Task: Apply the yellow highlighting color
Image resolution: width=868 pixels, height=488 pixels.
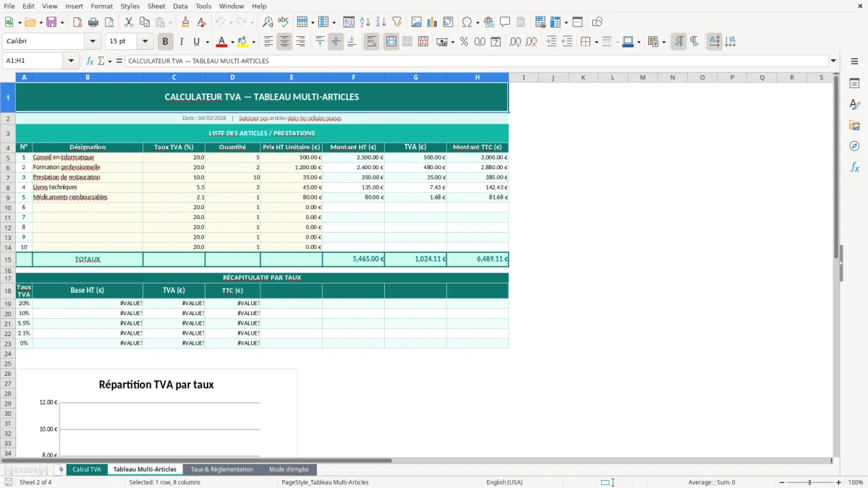Action: [x=243, y=42]
